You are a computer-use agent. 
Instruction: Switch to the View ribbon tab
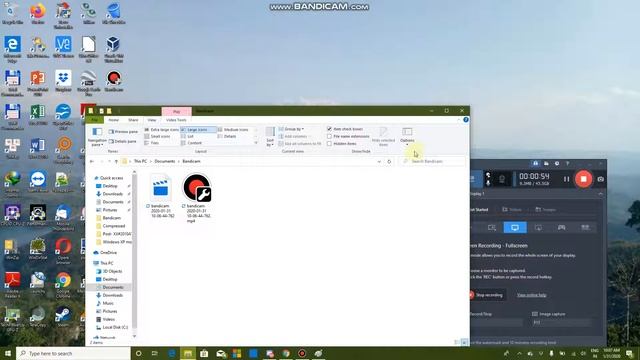[x=152, y=120]
